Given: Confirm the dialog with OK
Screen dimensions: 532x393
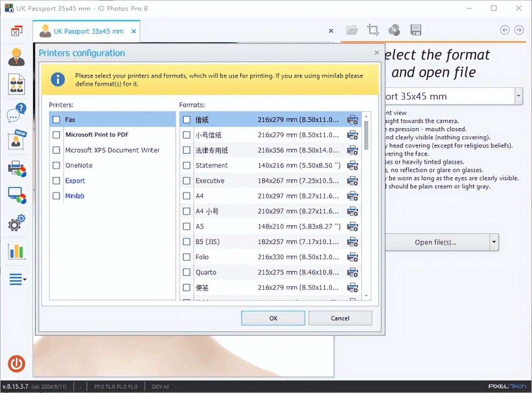Looking at the screenshot, I should pyautogui.click(x=273, y=318).
